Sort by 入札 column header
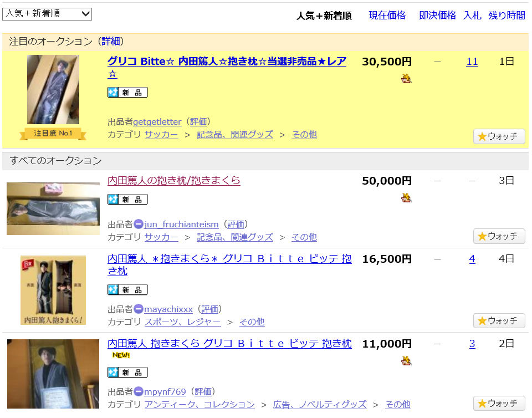This screenshot has height=418, width=532. coord(472,16)
